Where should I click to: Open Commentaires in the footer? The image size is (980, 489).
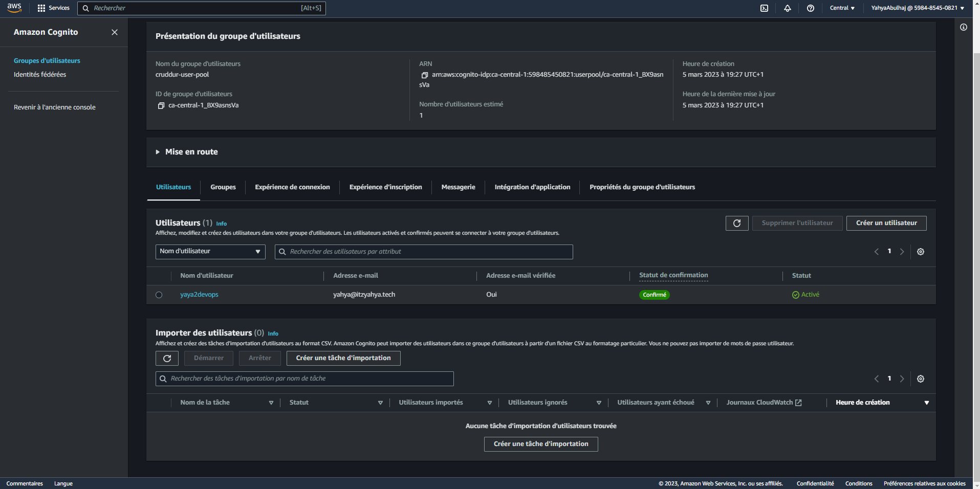click(x=25, y=484)
